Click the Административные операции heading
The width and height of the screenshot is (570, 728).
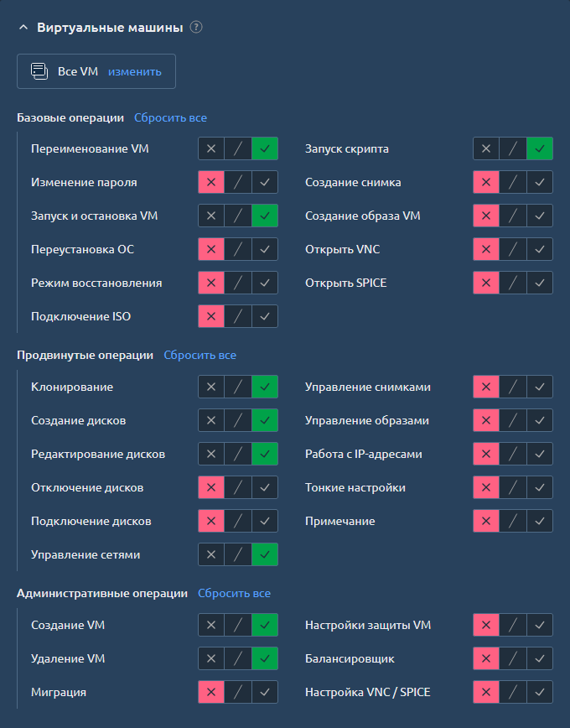[102, 593]
